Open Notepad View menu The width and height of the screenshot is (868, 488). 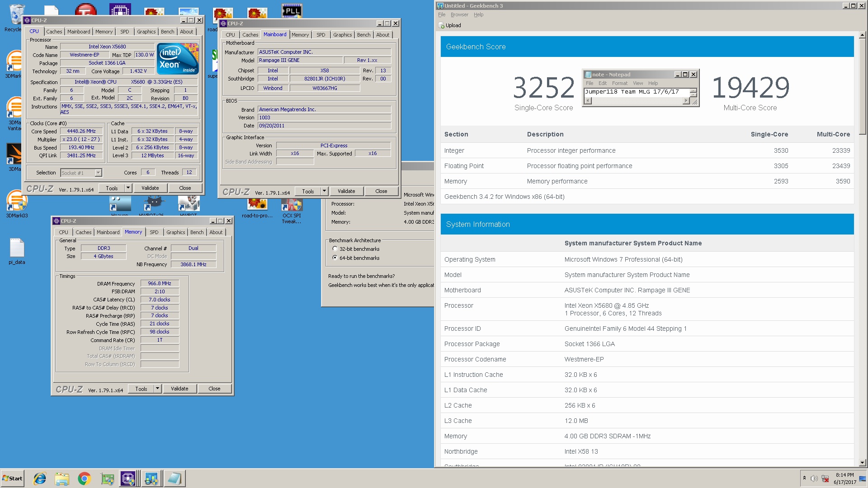click(x=638, y=83)
